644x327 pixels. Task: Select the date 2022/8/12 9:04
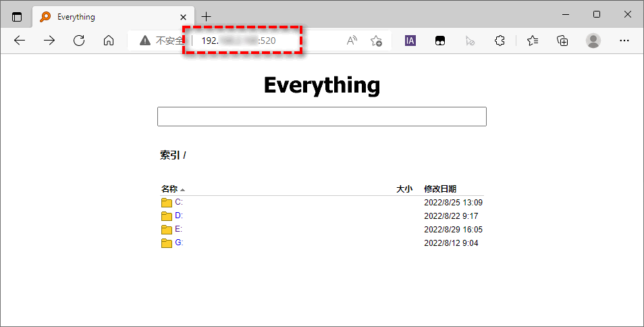[x=451, y=243]
